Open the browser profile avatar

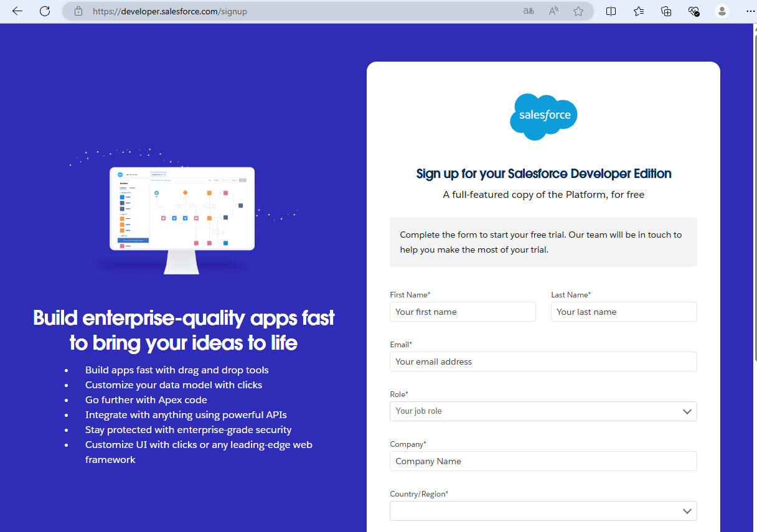click(x=722, y=11)
